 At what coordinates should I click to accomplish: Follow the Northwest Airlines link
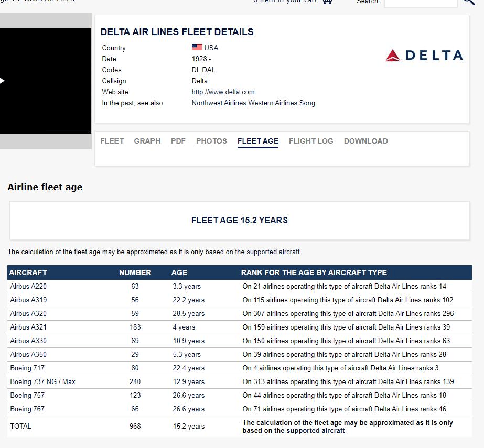click(x=218, y=103)
